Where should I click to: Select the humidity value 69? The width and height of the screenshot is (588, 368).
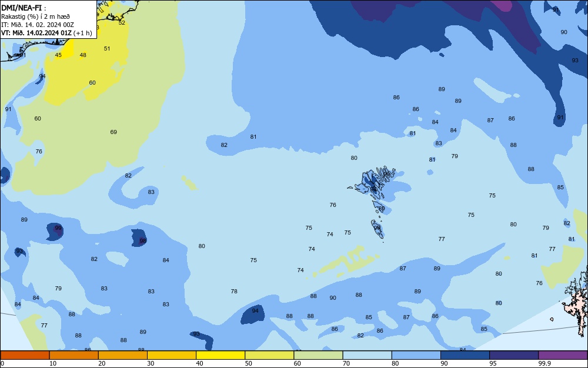[x=113, y=132]
